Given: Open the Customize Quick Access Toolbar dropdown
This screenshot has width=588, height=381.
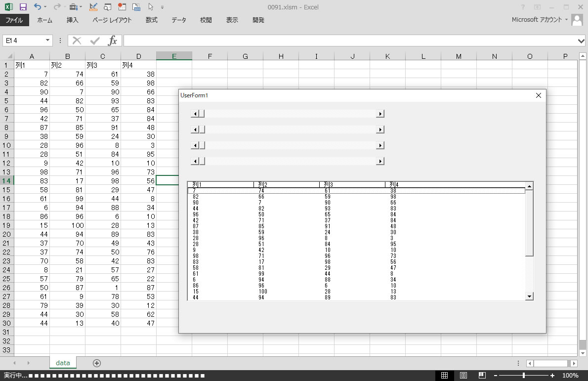Looking at the screenshot, I should tap(163, 7).
